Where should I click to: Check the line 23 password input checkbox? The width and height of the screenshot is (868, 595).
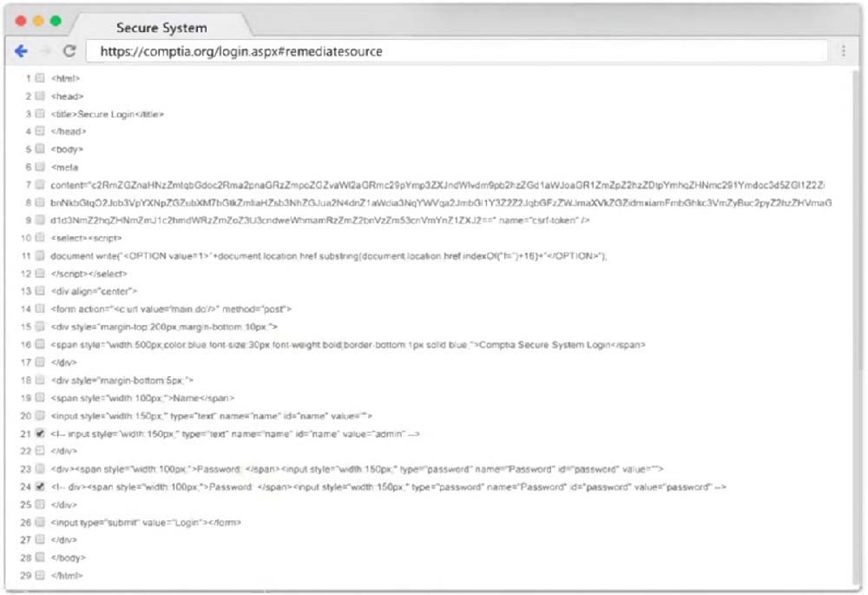(39, 469)
